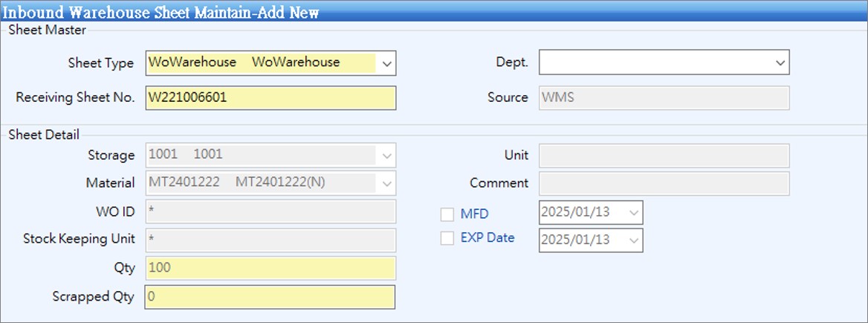Click the Receiving Sheet No. input field
868x323 pixels.
click(271, 98)
